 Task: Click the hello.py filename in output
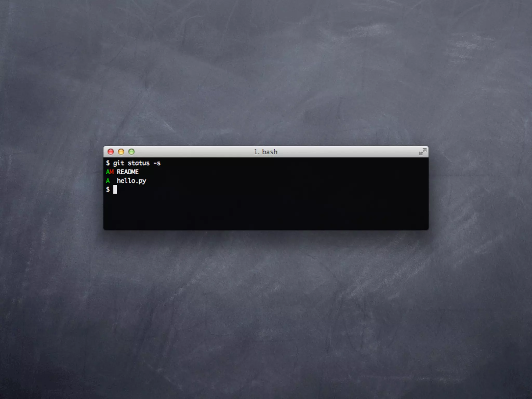coord(131,181)
